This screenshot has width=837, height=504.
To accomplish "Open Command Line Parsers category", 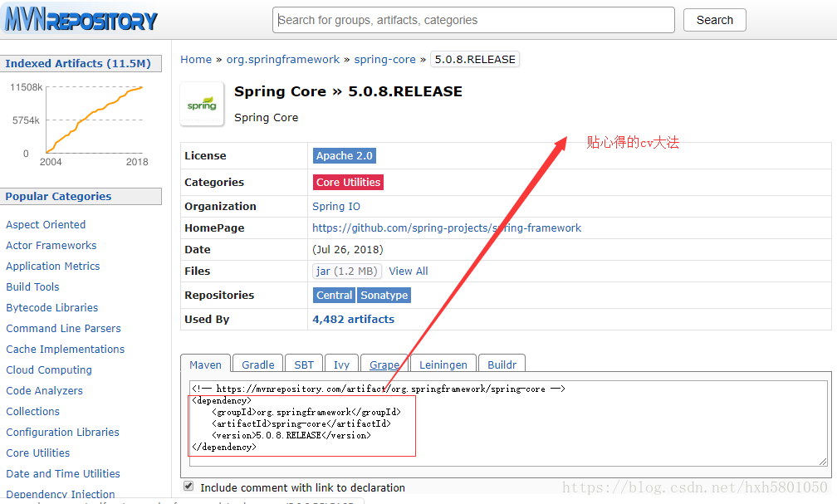I will tap(63, 329).
